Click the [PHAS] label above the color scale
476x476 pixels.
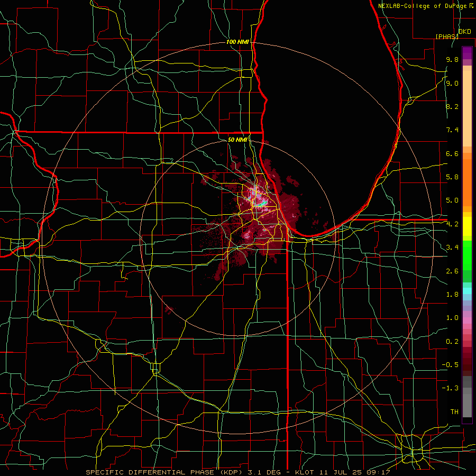point(447,36)
